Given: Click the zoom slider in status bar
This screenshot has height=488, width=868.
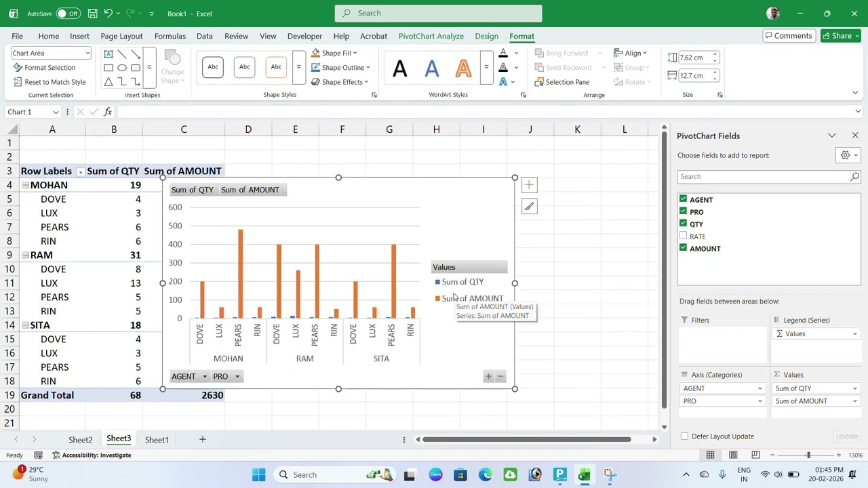Looking at the screenshot, I should [808, 455].
